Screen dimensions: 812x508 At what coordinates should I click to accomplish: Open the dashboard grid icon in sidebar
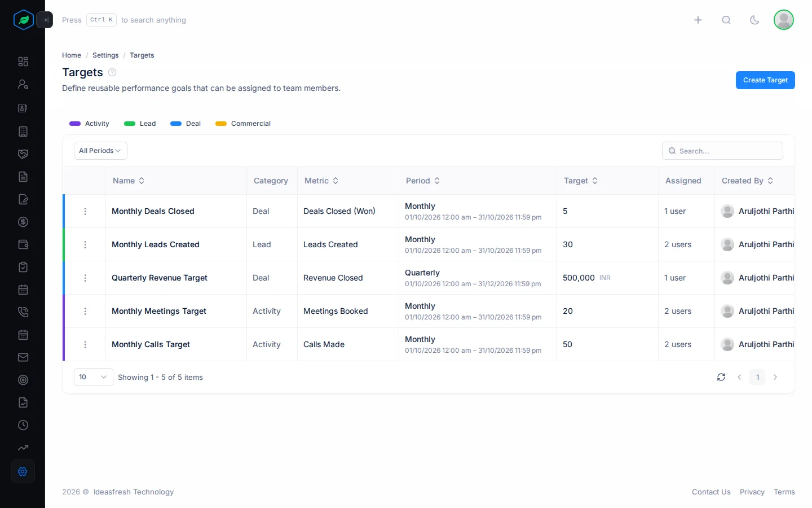[x=23, y=62]
